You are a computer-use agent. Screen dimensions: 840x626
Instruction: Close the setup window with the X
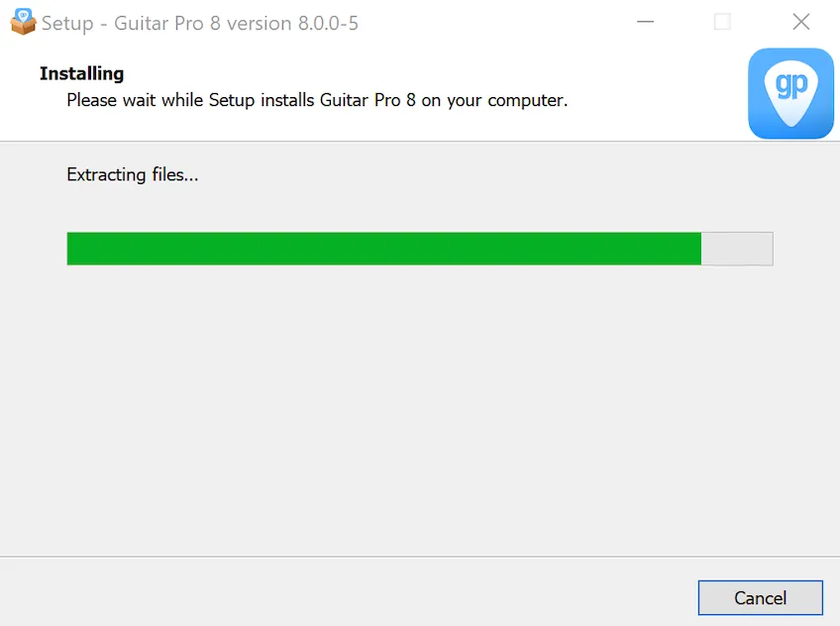(x=801, y=22)
